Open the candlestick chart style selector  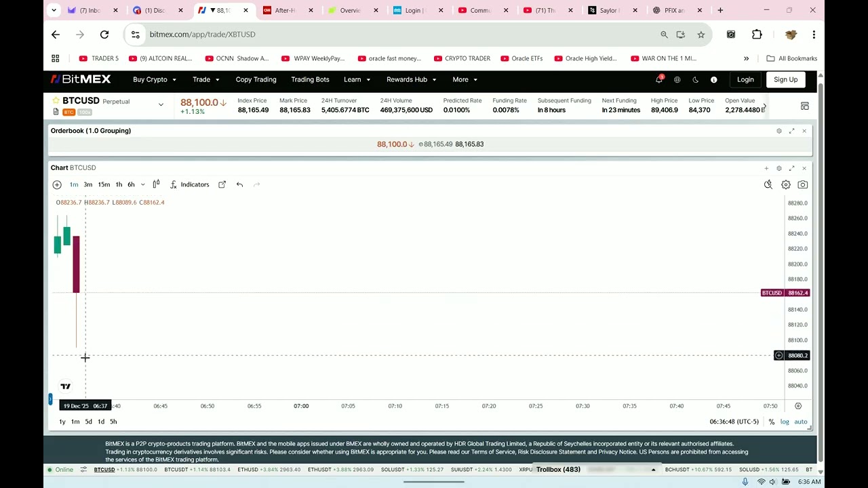pyautogui.click(x=156, y=184)
